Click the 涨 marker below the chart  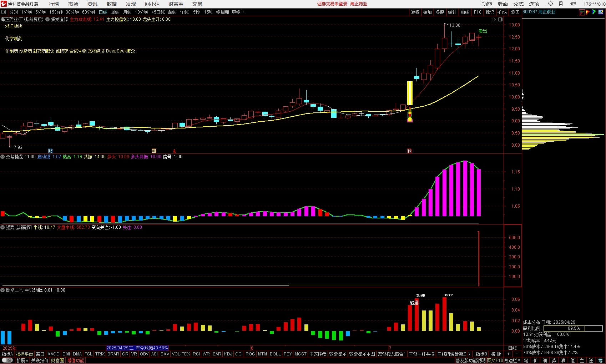pos(409,151)
